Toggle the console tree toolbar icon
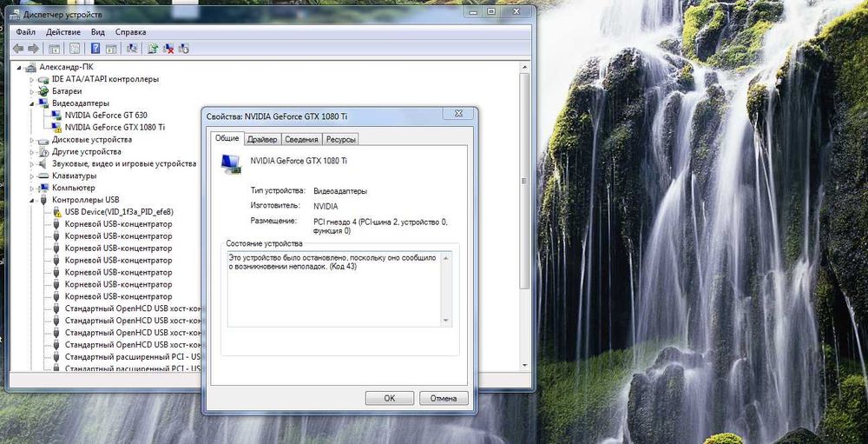 click(54, 49)
